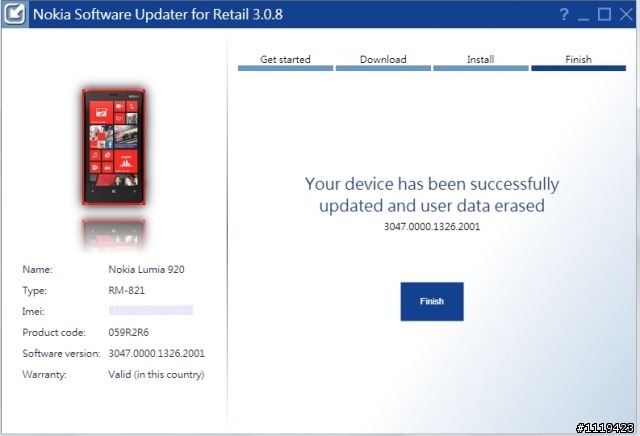The width and height of the screenshot is (640, 436).
Task: Click the 'Name:' label
Action: click(37, 269)
